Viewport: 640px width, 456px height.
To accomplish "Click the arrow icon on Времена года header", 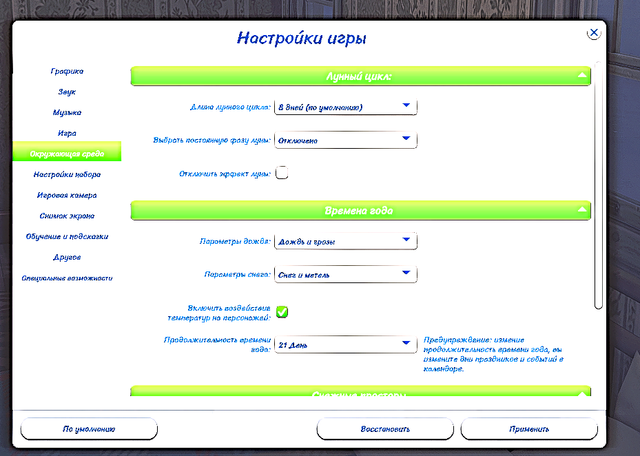I will [x=582, y=209].
